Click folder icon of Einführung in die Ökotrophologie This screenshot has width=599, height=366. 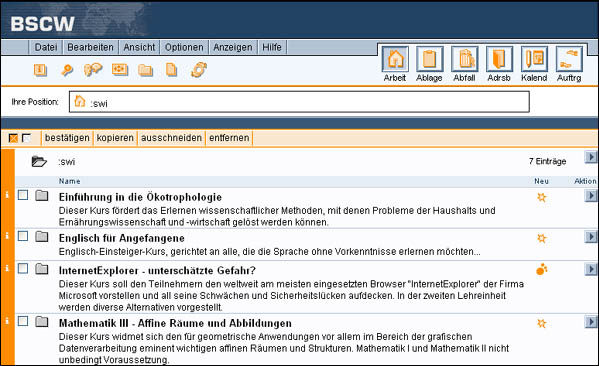pyautogui.click(x=42, y=196)
